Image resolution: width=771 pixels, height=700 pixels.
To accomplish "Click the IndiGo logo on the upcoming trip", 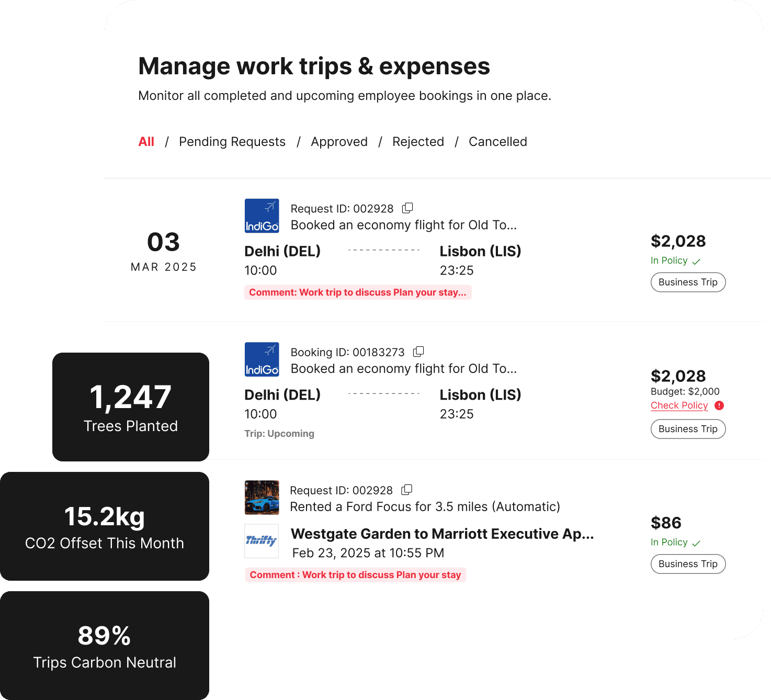I will [262, 359].
